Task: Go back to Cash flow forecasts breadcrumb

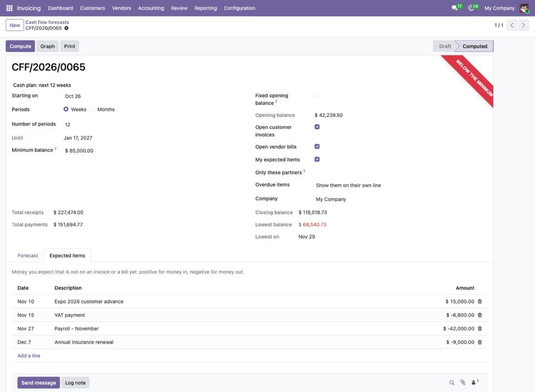Action: [x=47, y=22]
